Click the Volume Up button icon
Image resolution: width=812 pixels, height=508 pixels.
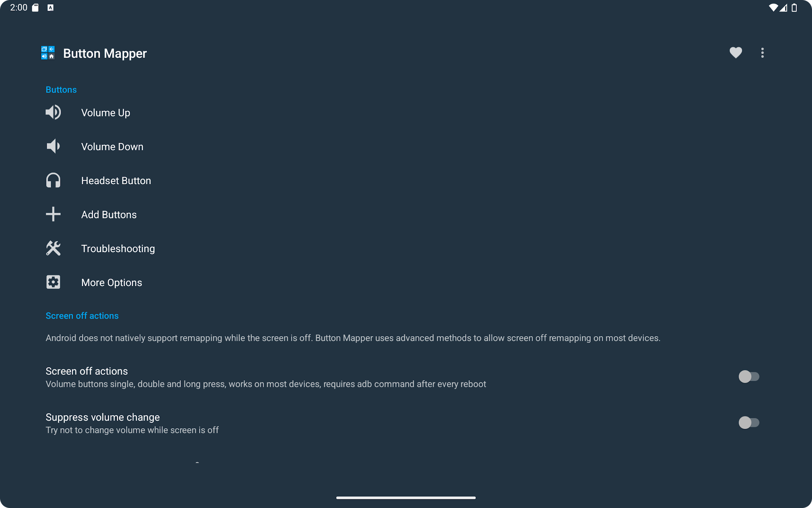(x=54, y=113)
